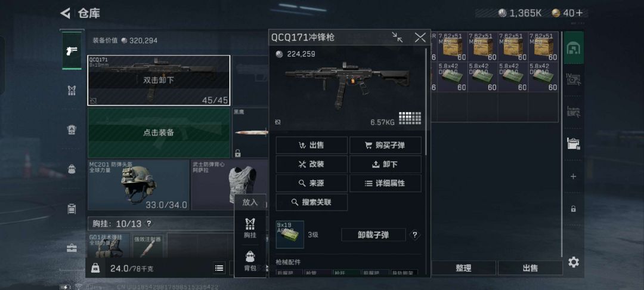Screen dimensions: 644x290
Task: Open the settings gear icon
Action: click(x=574, y=262)
